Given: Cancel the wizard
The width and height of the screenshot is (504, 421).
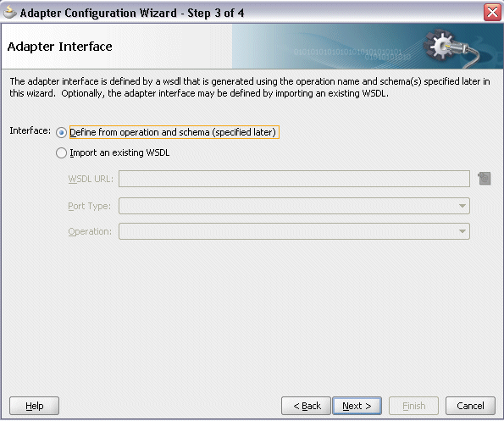Looking at the screenshot, I should point(470,406).
